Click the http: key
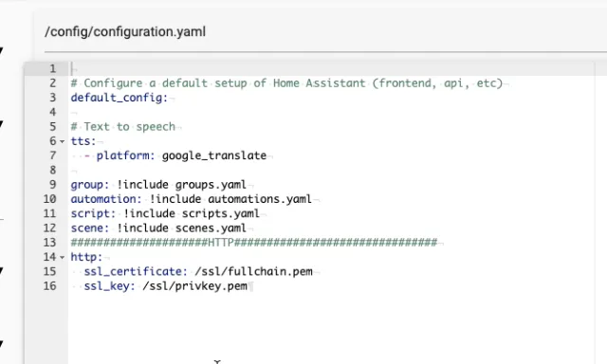This screenshot has width=607, height=364. coord(86,257)
